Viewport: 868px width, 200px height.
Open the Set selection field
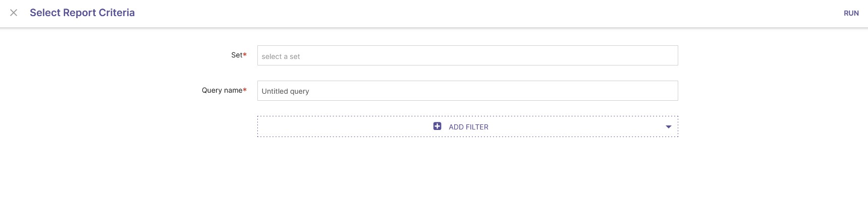click(467, 55)
